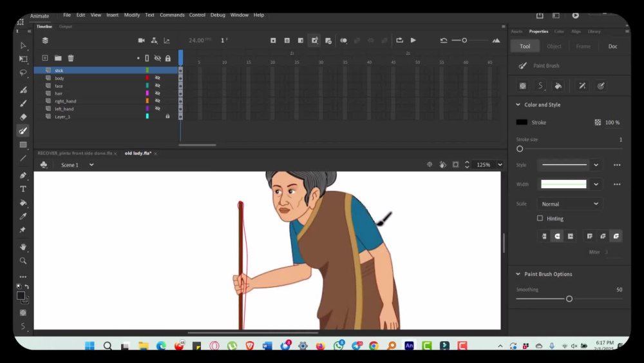Open the Modify menu
The image size is (644, 363).
tap(132, 15)
